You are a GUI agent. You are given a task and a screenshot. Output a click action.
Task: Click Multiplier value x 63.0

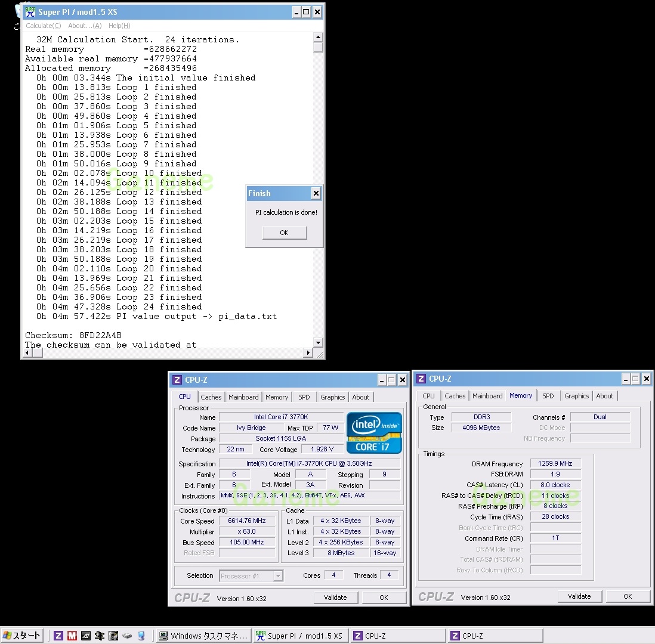coord(247,532)
